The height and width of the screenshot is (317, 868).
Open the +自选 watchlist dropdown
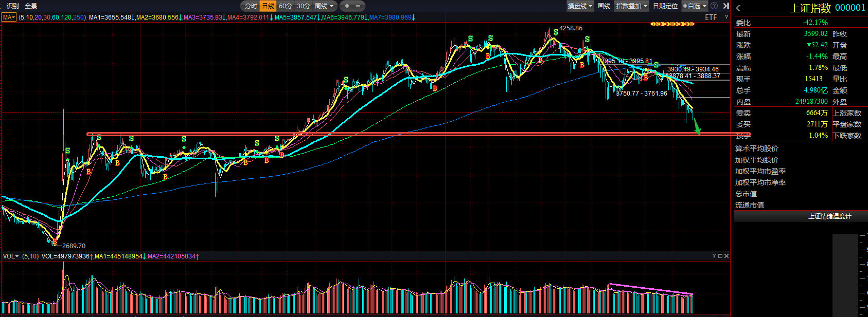click(695, 6)
